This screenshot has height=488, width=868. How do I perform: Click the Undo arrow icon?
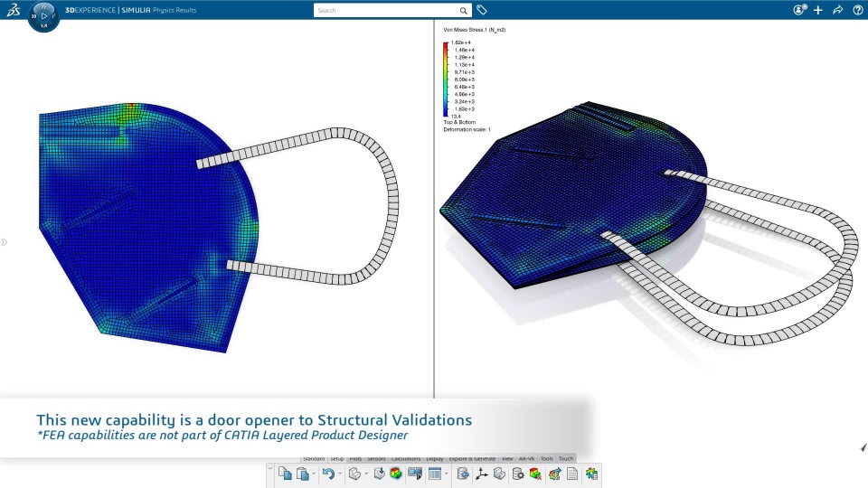click(x=328, y=474)
